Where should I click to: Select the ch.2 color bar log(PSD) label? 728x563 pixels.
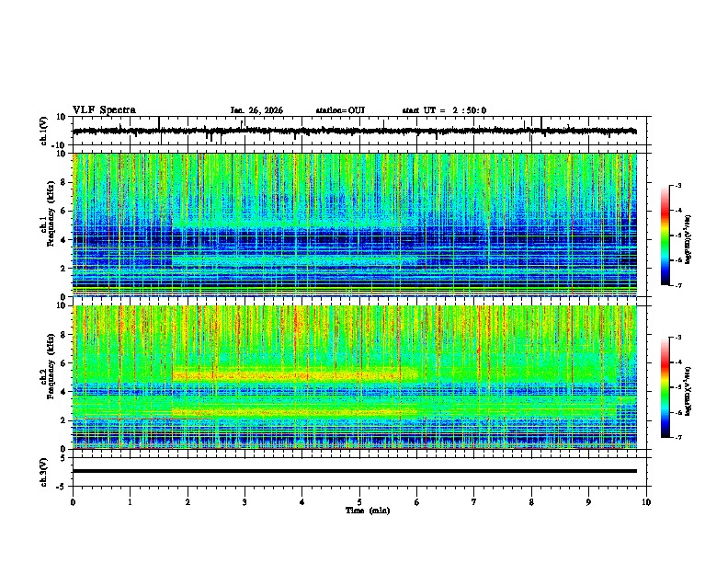click(x=688, y=391)
